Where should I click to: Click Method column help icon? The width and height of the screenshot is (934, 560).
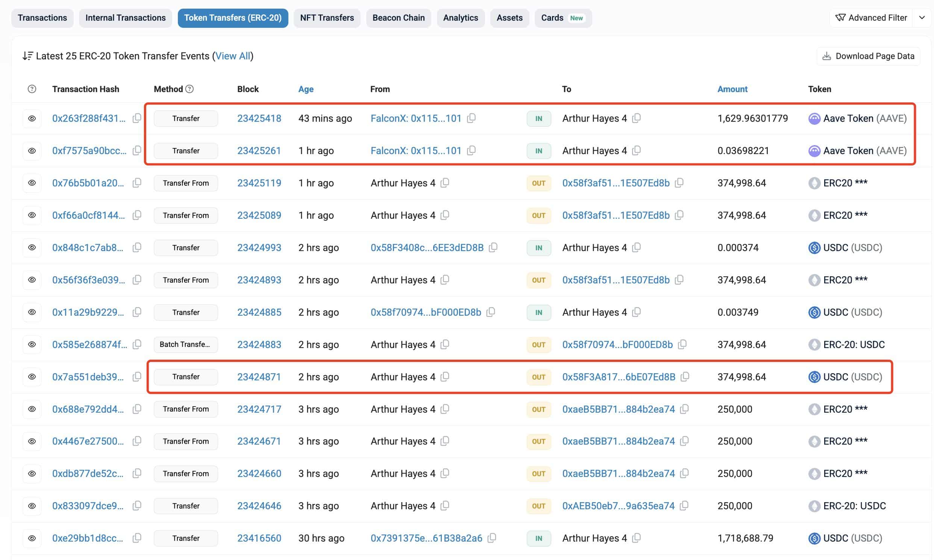pyautogui.click(x=190, y=89)
